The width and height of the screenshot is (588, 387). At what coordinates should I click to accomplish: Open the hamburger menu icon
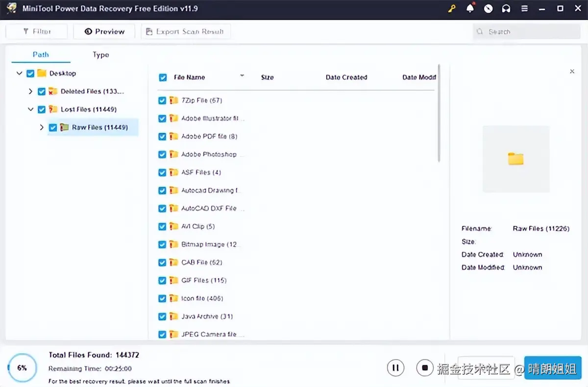click(524, 9)
